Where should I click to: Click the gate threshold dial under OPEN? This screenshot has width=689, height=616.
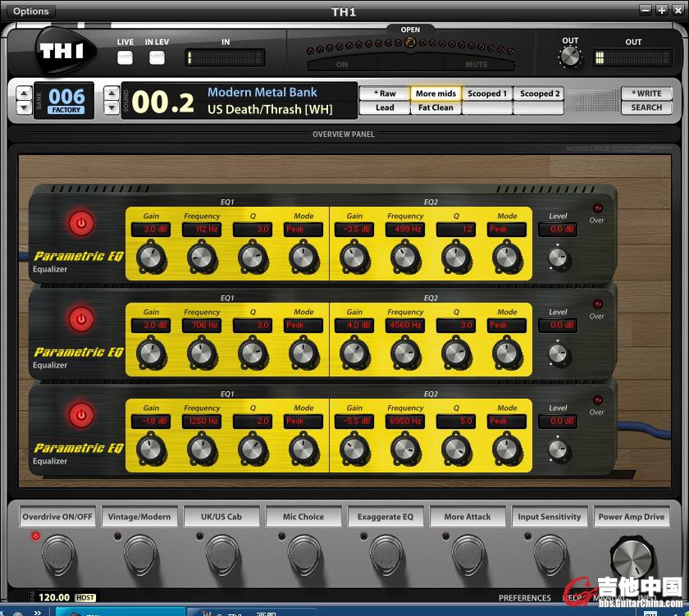410,43
